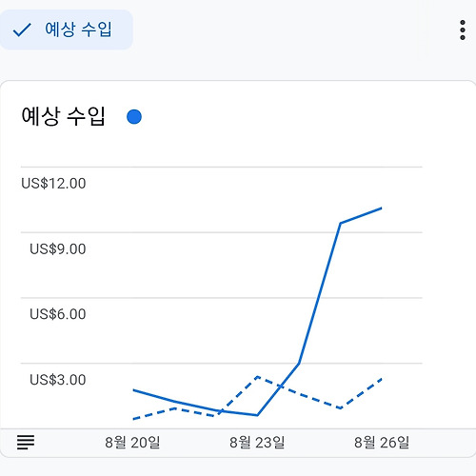Select the 8월 20일 date label
The height and width of the screenshot is (476, 476).
(x=132, y=443)
